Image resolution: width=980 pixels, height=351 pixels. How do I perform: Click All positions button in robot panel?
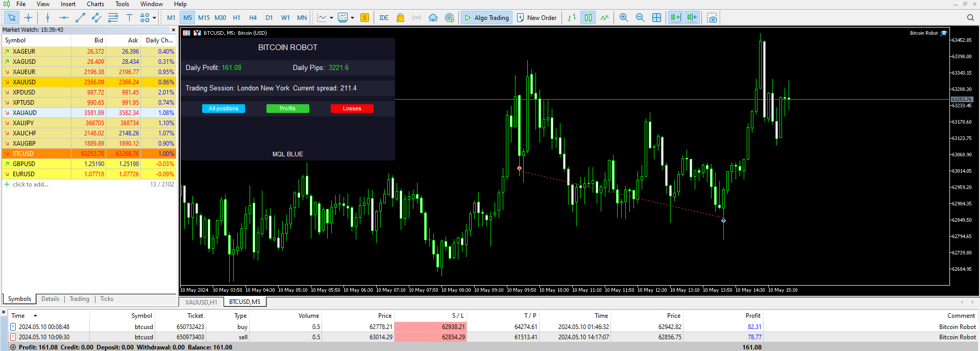click(224, 108)
